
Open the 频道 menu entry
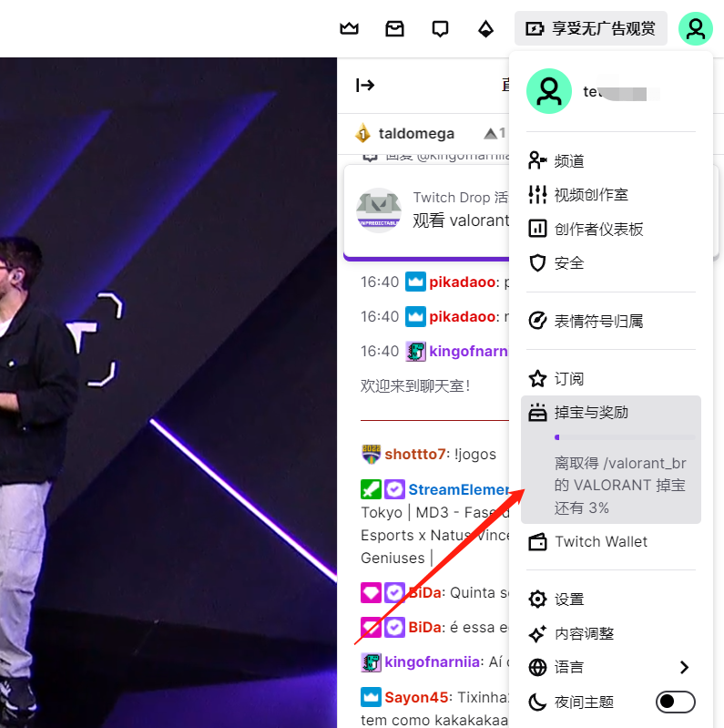point(611,160)
